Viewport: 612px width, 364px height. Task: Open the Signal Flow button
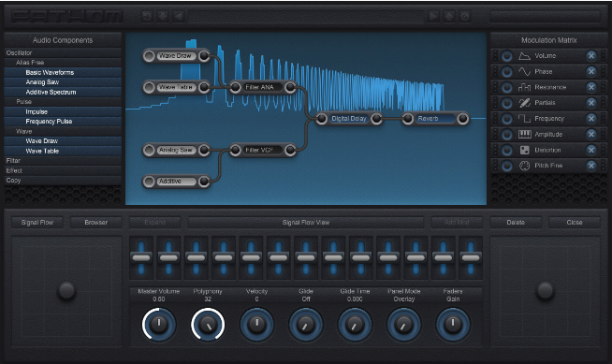37,223
